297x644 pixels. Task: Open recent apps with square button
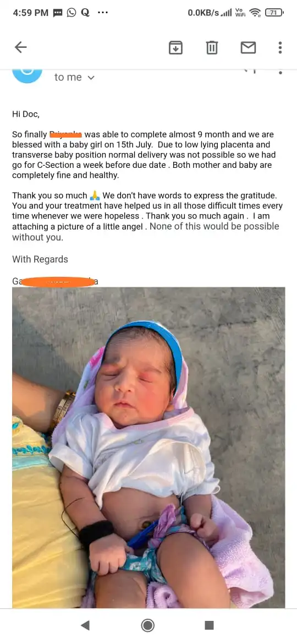pos(209,625)
